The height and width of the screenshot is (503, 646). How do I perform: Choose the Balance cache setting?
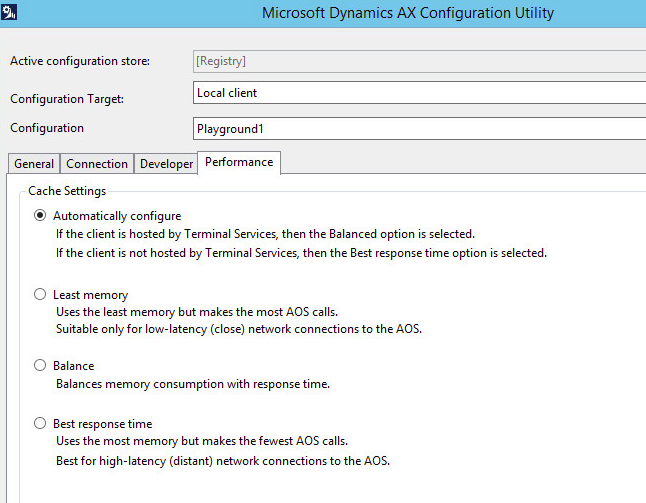[x=40, y=365]
